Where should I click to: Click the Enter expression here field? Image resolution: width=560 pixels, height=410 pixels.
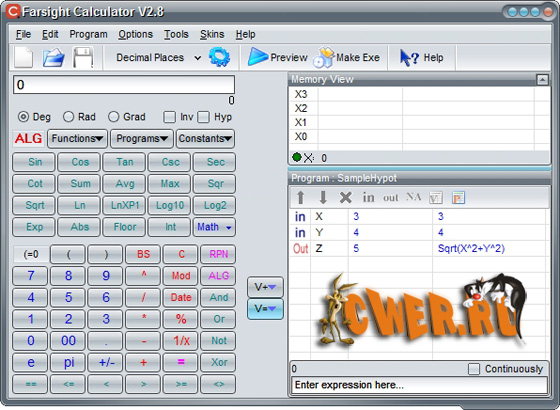(x=419, y=385)
